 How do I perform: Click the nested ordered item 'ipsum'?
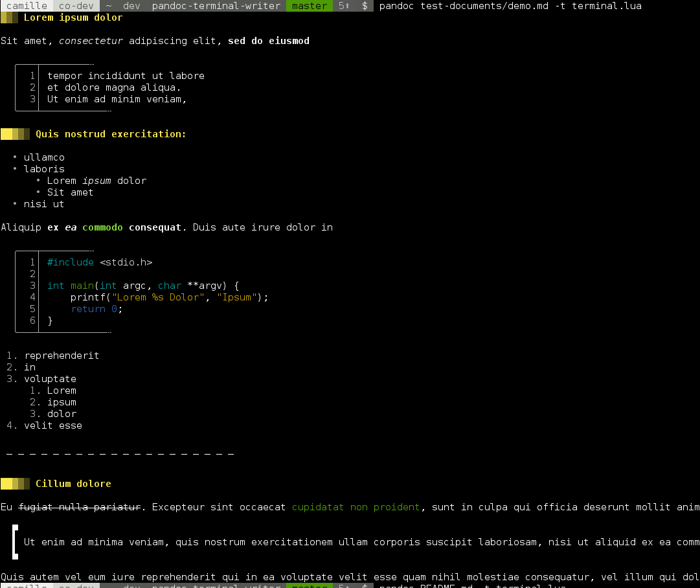(62, 402)
